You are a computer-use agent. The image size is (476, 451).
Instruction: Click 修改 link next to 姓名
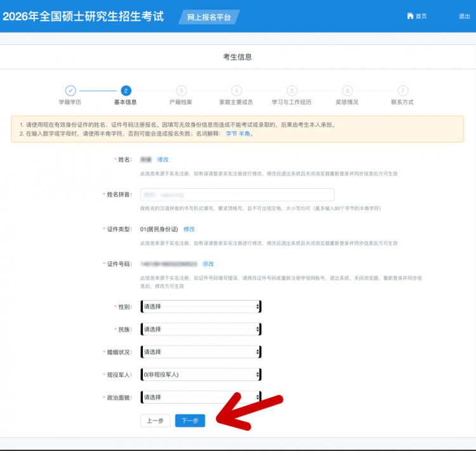coord(163,159)
